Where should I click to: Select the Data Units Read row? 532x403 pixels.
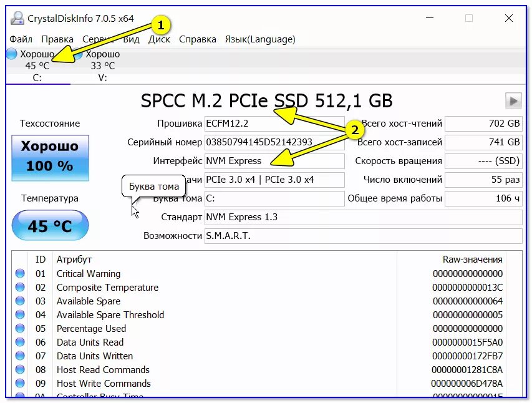(259, 342)
